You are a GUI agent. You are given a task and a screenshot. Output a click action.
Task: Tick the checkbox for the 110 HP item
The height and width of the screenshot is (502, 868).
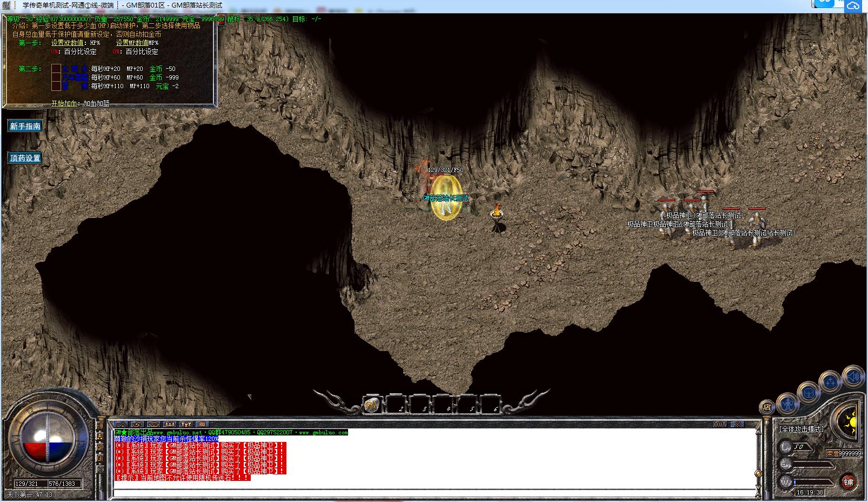[56, 86]
